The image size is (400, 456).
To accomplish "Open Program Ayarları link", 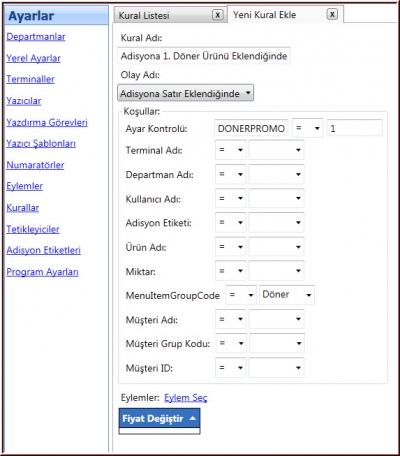I will 42,272.
